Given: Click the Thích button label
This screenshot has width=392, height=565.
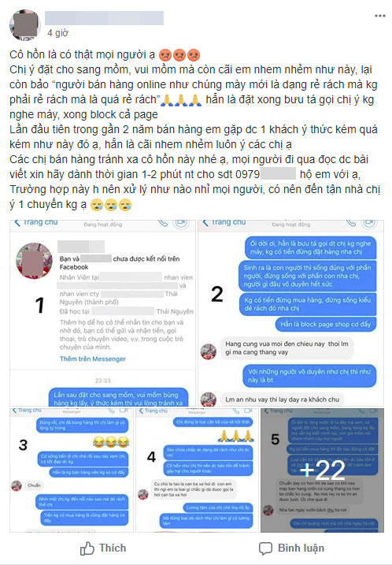Looking at the screenshot, I should click(113, 548).
